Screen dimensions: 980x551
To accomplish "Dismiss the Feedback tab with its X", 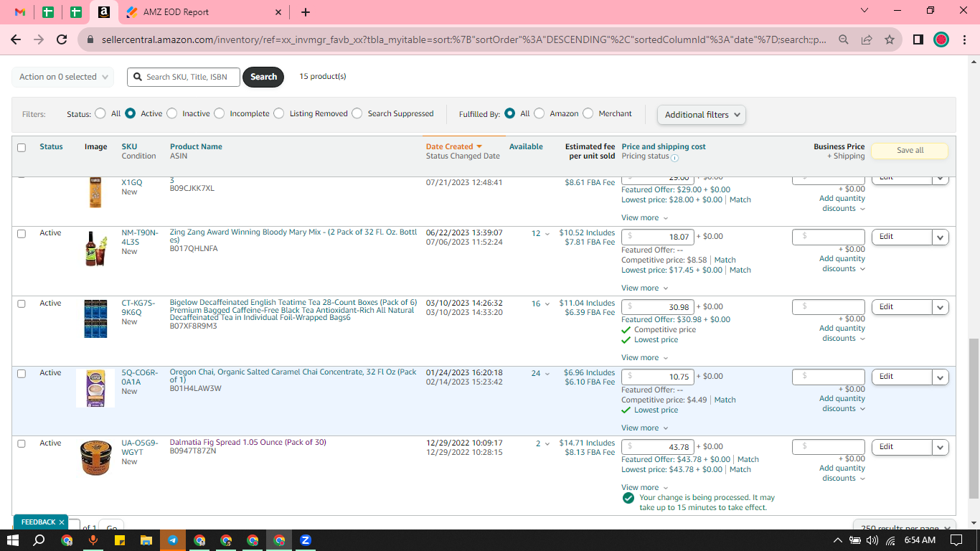I will pos(62,522).
